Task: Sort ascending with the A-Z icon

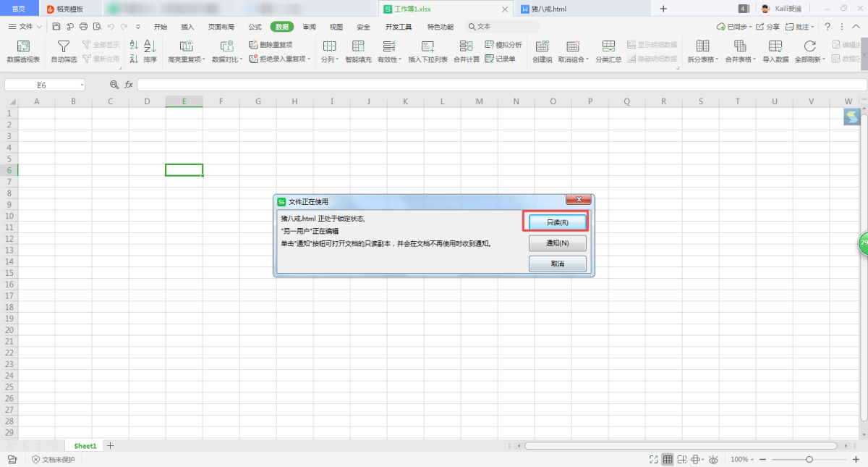Action: coord(134,45)
